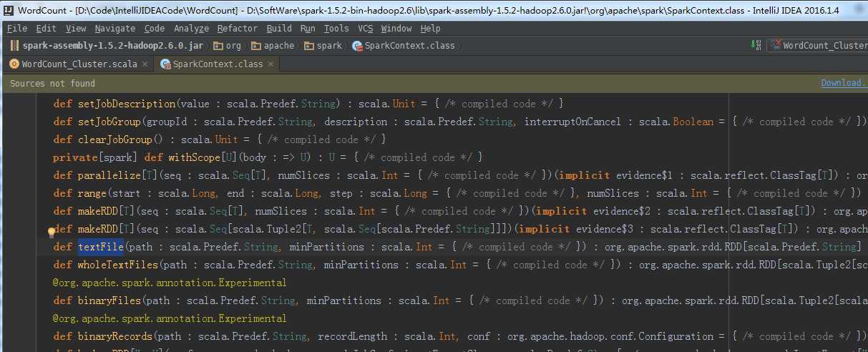Click the selected textFile method name
The image size is (868, 352).
(x=101, y=247)
